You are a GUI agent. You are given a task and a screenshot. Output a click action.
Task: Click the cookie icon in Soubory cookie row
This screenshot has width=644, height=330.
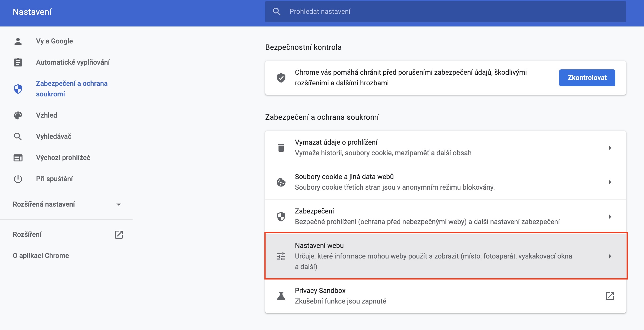[x=281, y=182]
